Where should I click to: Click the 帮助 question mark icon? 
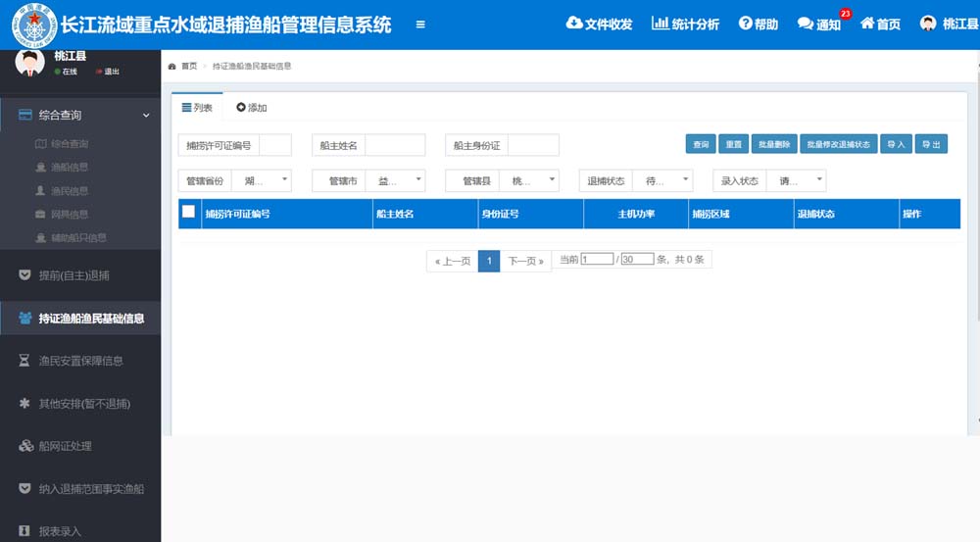tap(745, 24)
